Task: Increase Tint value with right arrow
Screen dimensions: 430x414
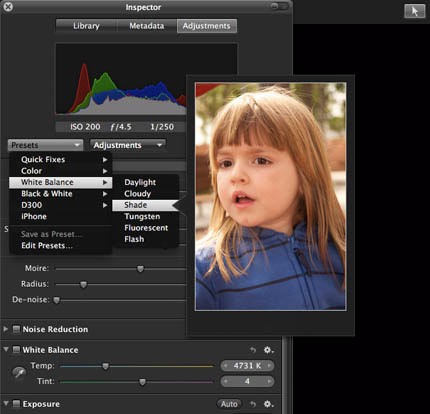Action: [x=269, y=381]
